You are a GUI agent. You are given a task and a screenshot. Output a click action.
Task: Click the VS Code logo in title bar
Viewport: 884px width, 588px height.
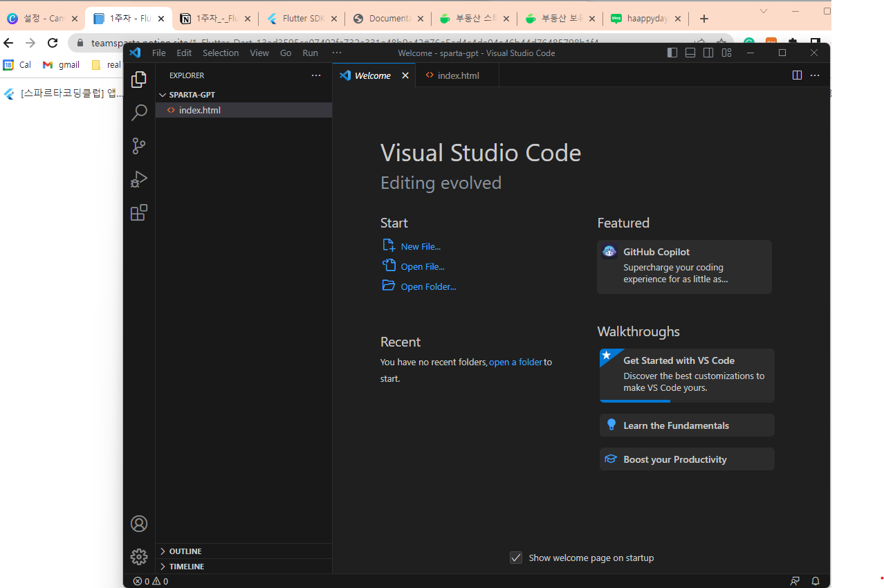pyautogui.click(x=135, y=53)
